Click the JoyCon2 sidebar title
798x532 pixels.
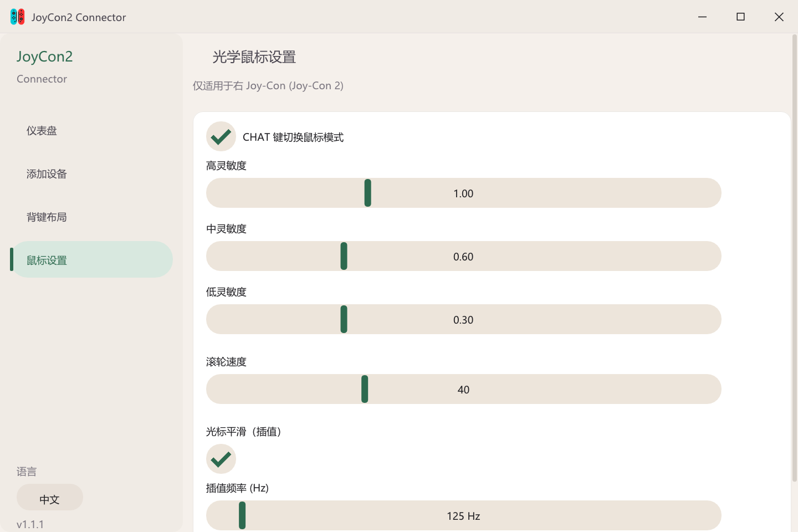pos(45,57)
